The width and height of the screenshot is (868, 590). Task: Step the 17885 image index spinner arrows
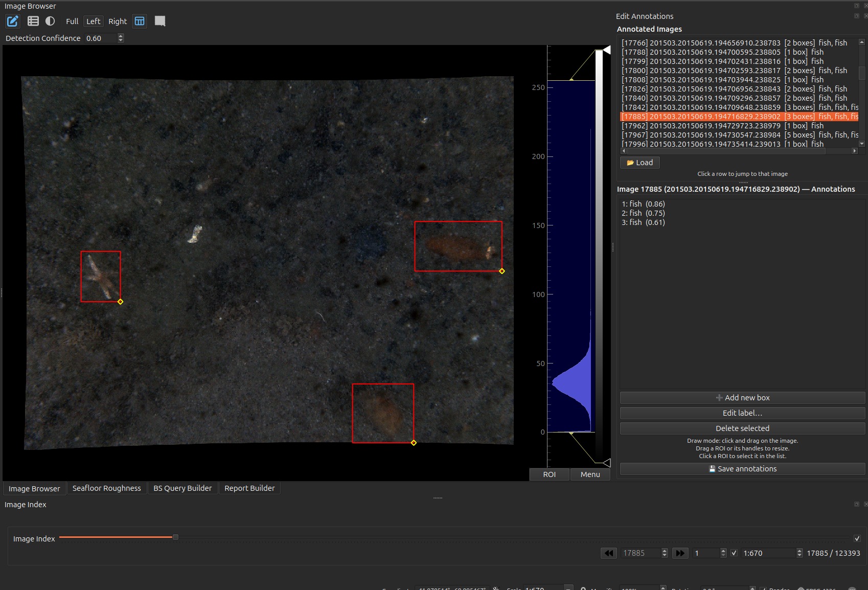tap(665, 553)
